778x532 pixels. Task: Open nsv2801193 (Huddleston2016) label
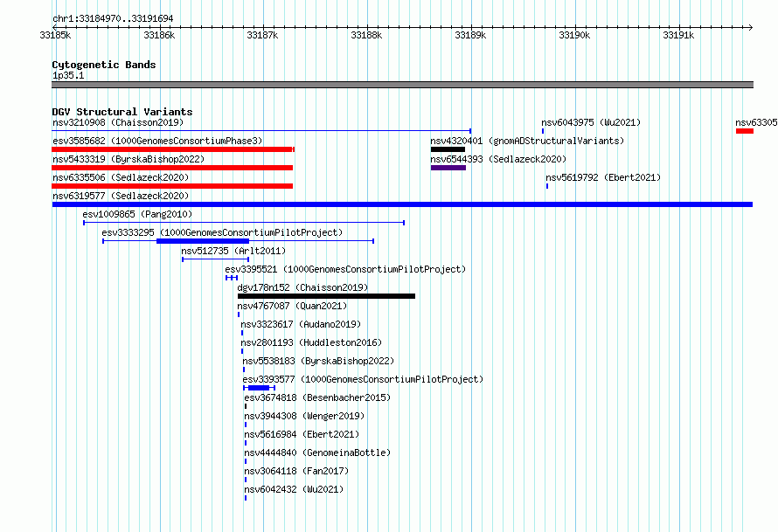tap(311, 342)
